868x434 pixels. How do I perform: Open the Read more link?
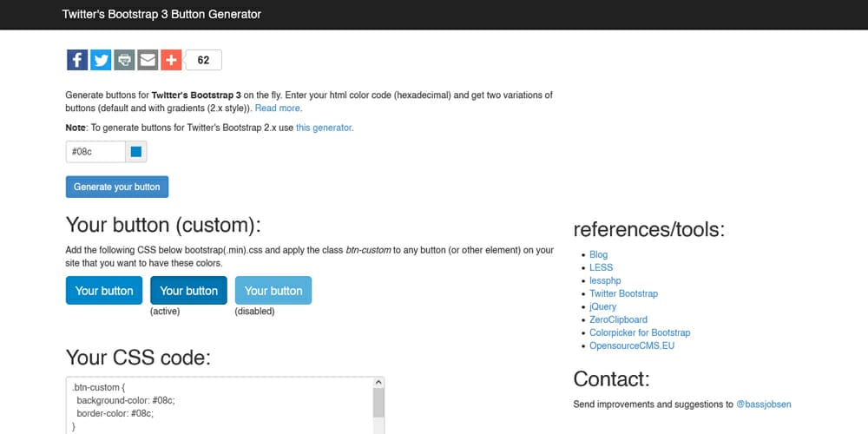(x=278, y=108)
